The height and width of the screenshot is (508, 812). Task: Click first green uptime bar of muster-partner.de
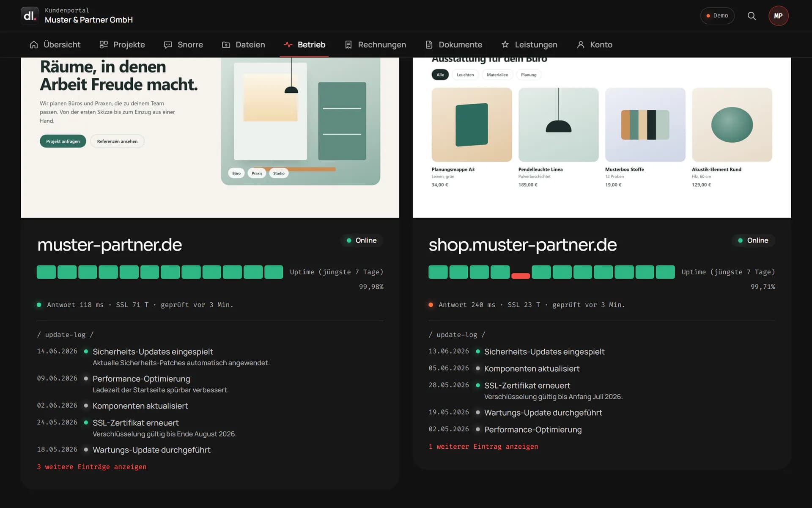(x=46, y=272)
